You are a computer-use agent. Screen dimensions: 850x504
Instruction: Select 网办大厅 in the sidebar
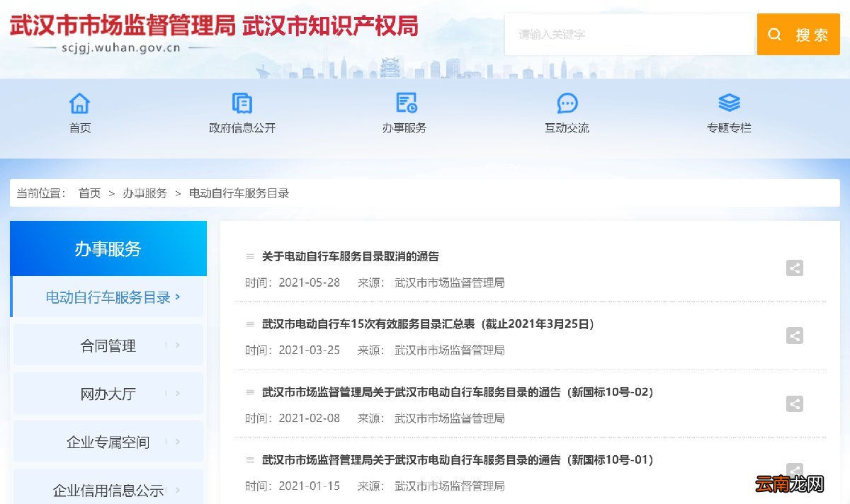point(108,394)
